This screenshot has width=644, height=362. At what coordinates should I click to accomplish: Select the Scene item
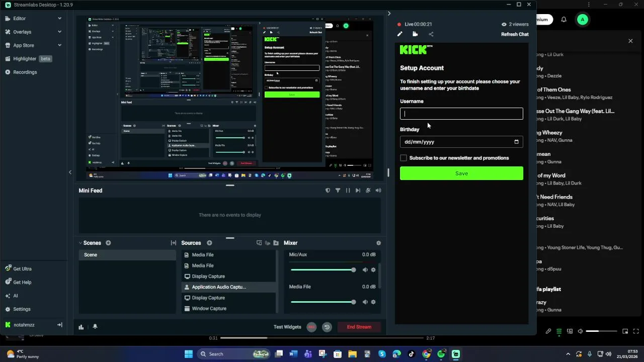coord(127,255)
